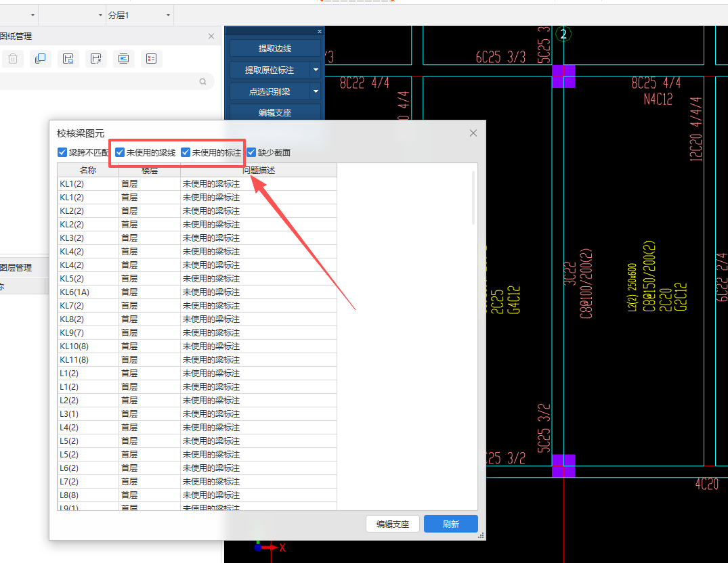Toggle the 未使用的标注 checkbox
728x563 pixels.
click(186, 153)
